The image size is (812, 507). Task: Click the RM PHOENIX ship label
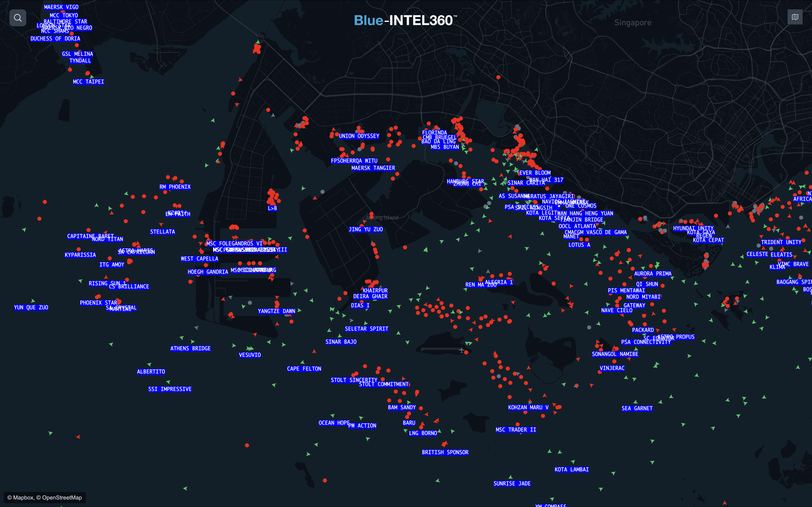[175, 187]
